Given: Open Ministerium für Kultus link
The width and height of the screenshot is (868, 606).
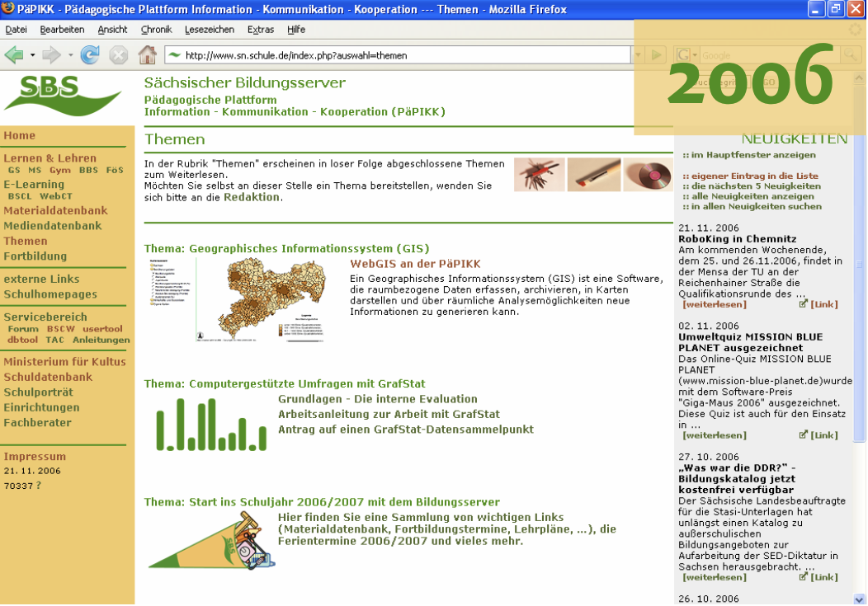Looking at the screenshot, I should point(64,362).
